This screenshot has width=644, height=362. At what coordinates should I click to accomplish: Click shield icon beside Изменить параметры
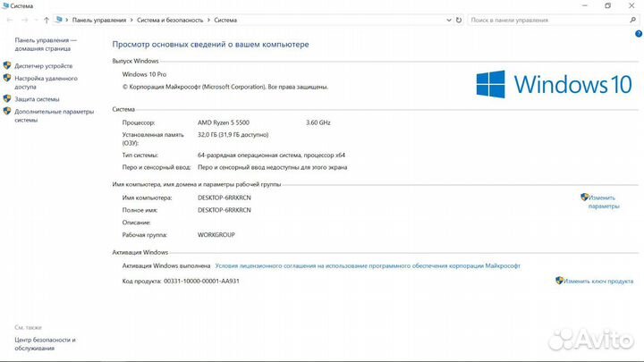click(584, 197)
